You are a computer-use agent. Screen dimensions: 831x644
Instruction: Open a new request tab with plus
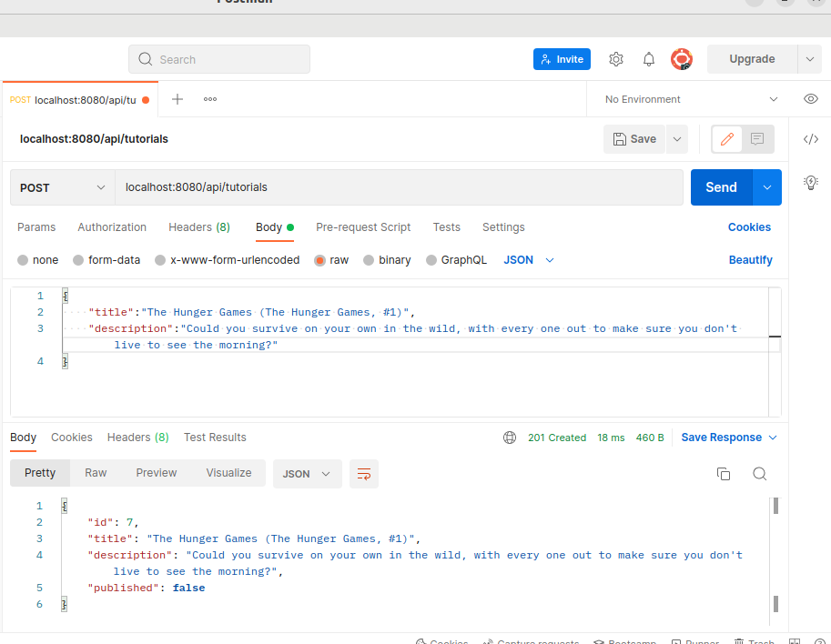pos(177,99)
